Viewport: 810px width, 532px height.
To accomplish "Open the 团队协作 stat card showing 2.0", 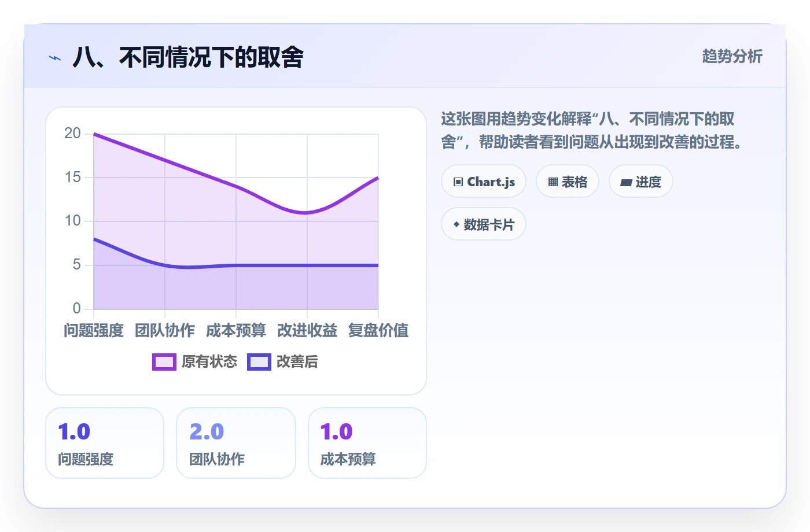I will point(236,443).
